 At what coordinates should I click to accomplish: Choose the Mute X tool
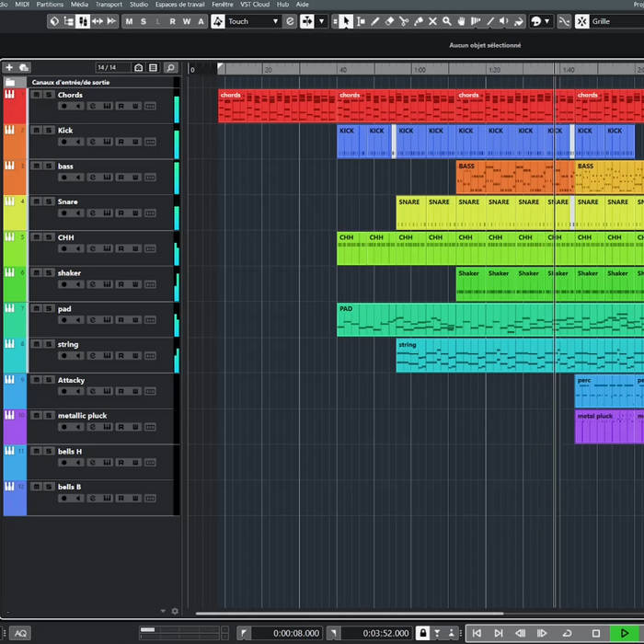click(x=432, y=21)
